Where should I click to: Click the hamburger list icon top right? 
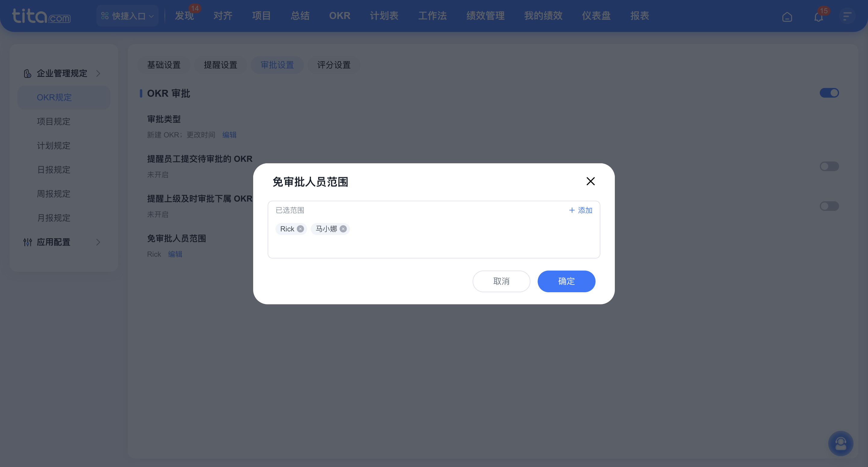[847, 16]
